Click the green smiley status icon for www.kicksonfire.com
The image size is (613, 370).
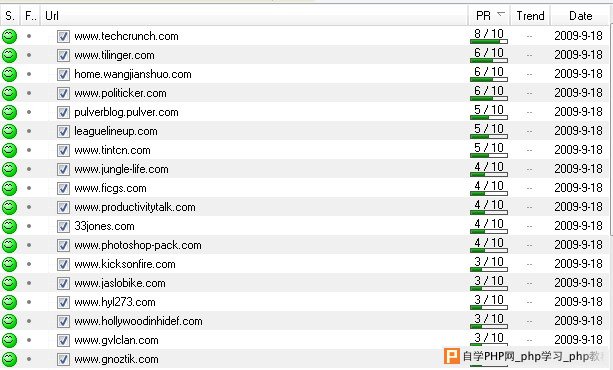pyautogui.click(x=9, y=264)
